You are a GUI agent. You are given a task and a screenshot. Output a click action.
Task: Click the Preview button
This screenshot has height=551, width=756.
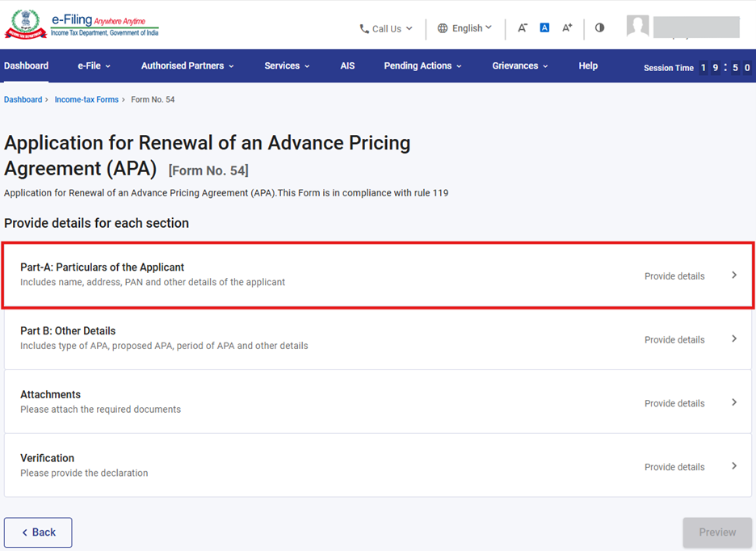coord(717,532)
